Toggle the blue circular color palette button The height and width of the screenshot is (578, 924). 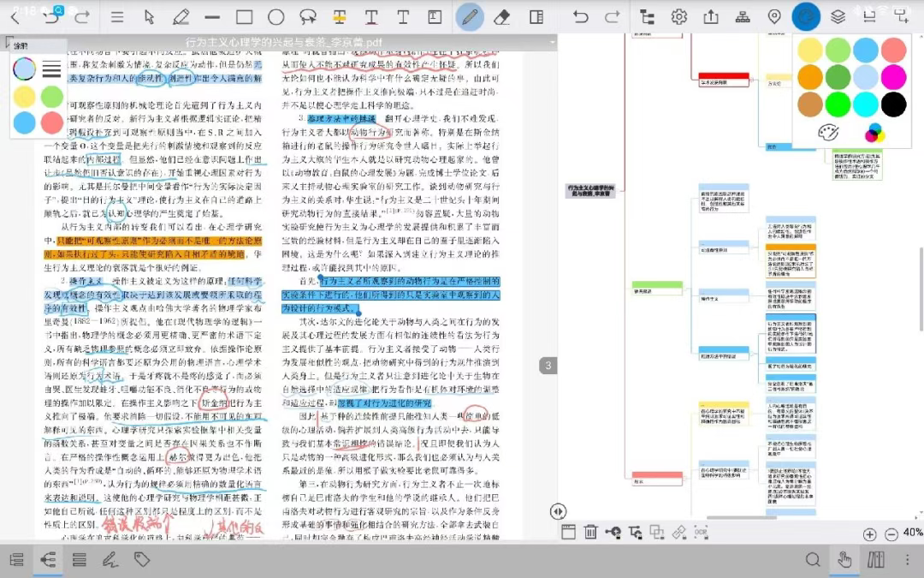[806, 16]
